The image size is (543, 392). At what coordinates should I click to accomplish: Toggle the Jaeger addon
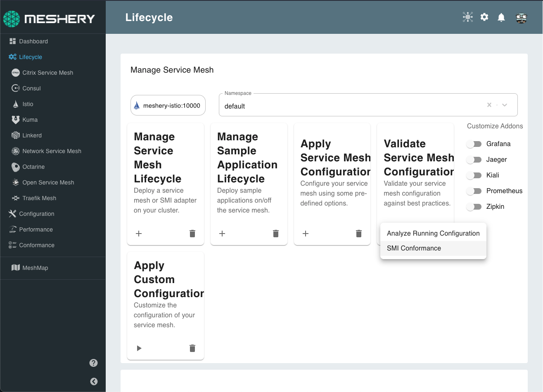point(474,160)
